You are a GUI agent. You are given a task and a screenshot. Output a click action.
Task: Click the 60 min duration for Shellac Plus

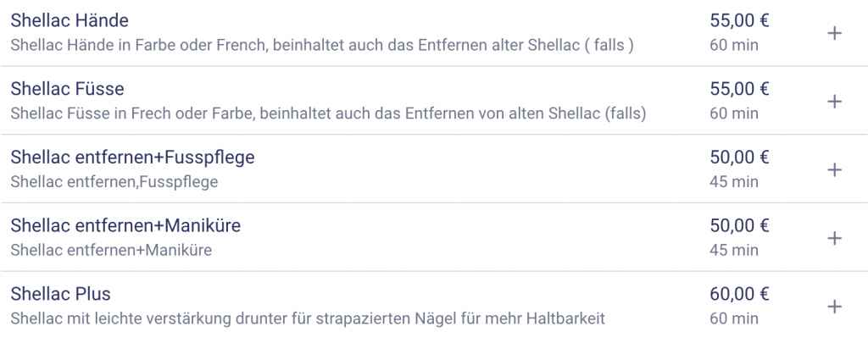point(733,318)
